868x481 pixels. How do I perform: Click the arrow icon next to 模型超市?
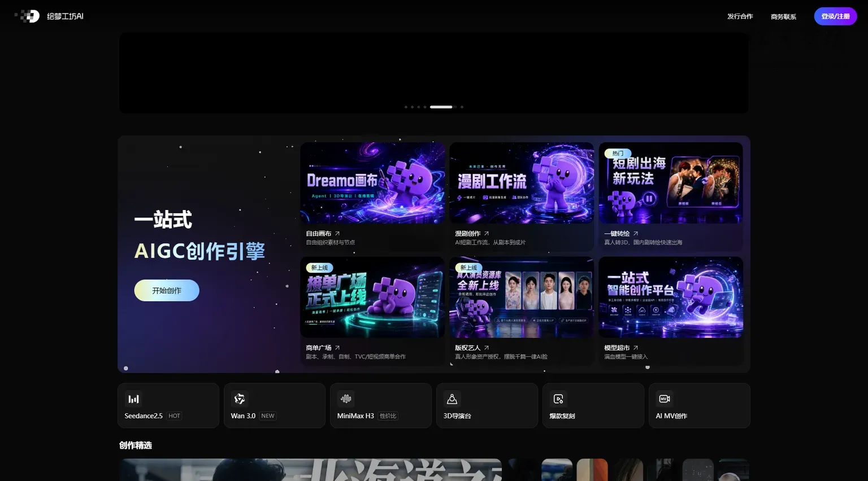click(x=636, y=348)
